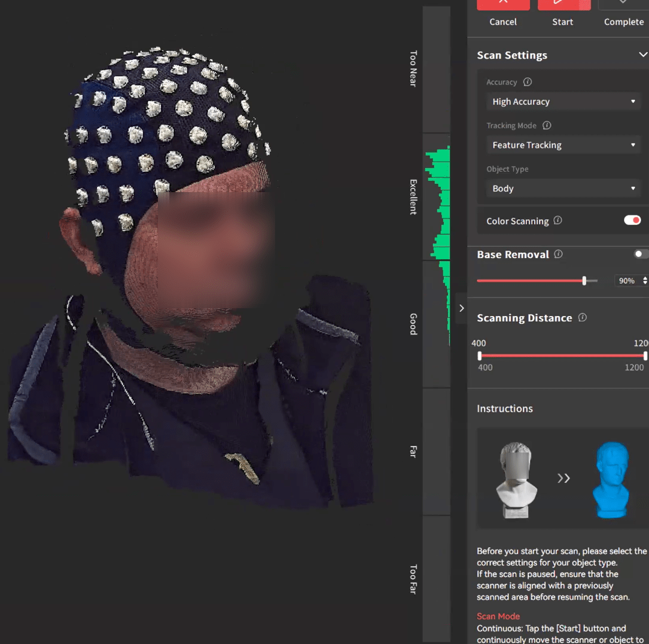This screenshot has width=649, height=644.
Task: Click the Color Scanning info icon
Action: point(557,220)
